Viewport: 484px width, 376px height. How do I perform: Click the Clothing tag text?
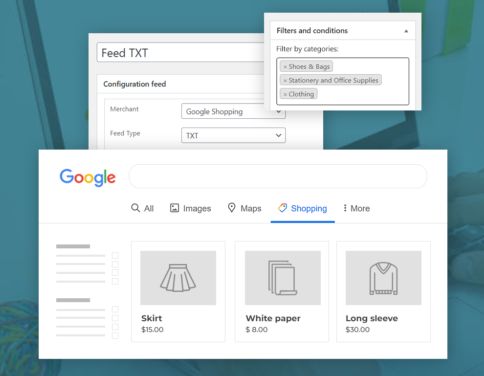click(301, 94)
